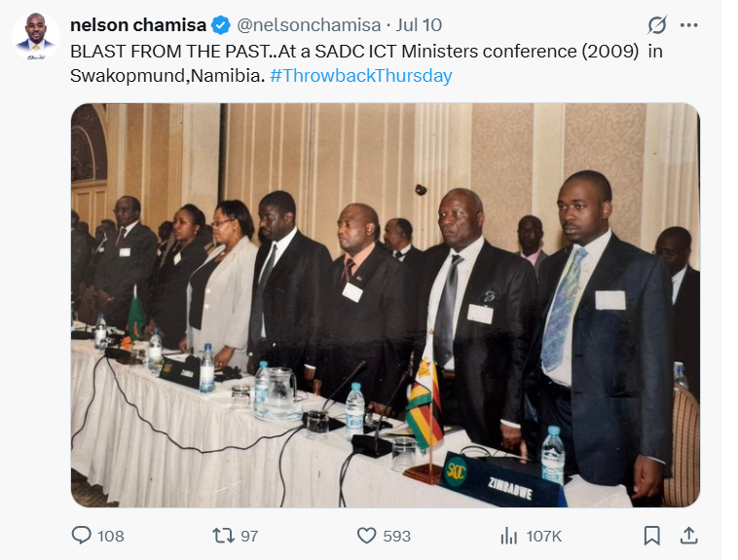This screenshot has width=738, height=560.
Task: Click the nelson chamisa display name
Action: [138, 25]
